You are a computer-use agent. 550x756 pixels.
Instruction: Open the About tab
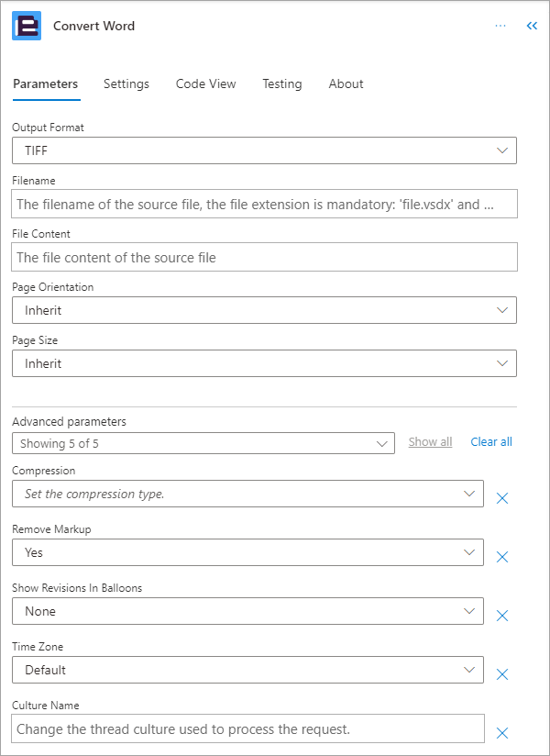click(346, 83)
